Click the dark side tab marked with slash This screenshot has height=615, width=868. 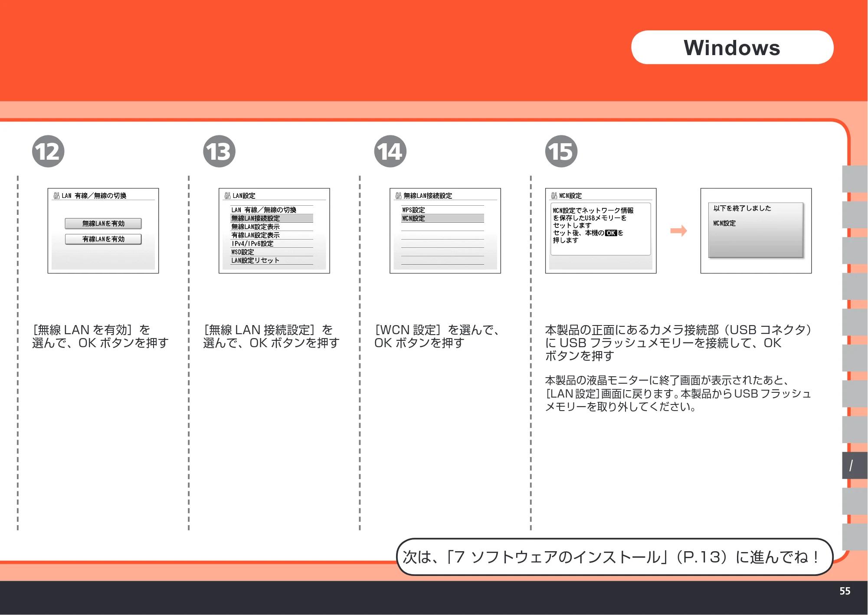click(x=855, y=465)
